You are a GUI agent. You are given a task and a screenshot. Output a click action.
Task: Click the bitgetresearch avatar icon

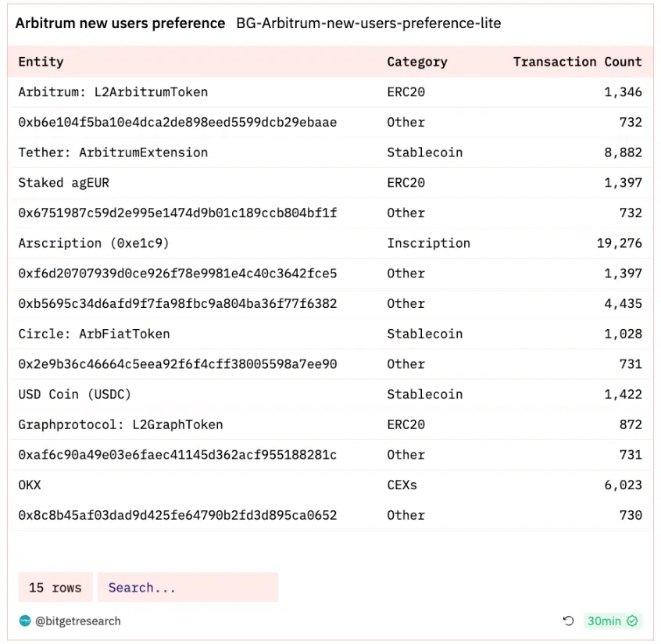(24, 621)
